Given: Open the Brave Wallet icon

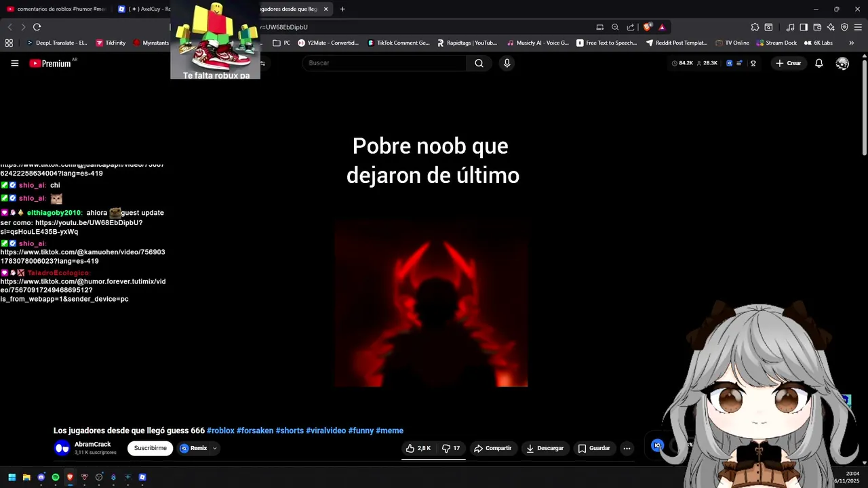Looking at the screenshot, I should (817, 27).
